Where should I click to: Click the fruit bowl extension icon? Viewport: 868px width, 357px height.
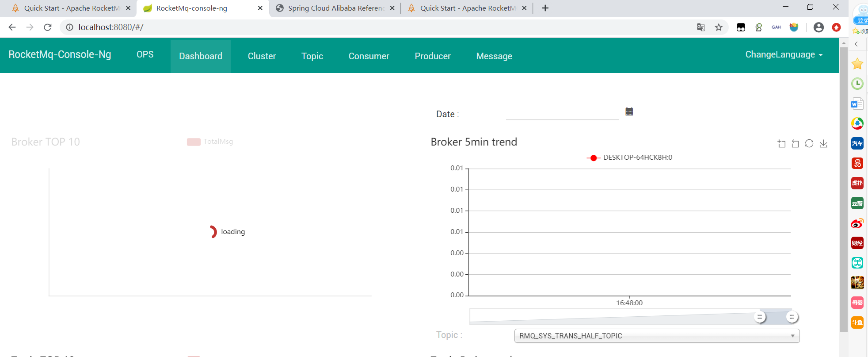(x=794, y=27)
